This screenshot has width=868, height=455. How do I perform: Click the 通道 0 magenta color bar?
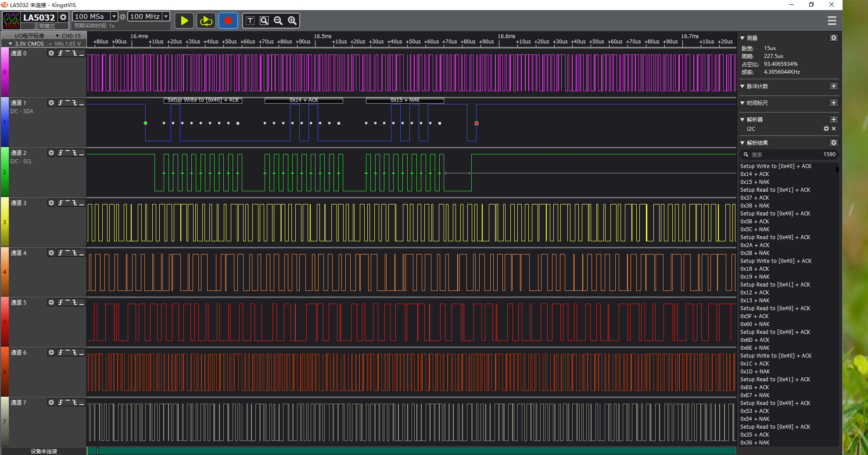(4, 72)
